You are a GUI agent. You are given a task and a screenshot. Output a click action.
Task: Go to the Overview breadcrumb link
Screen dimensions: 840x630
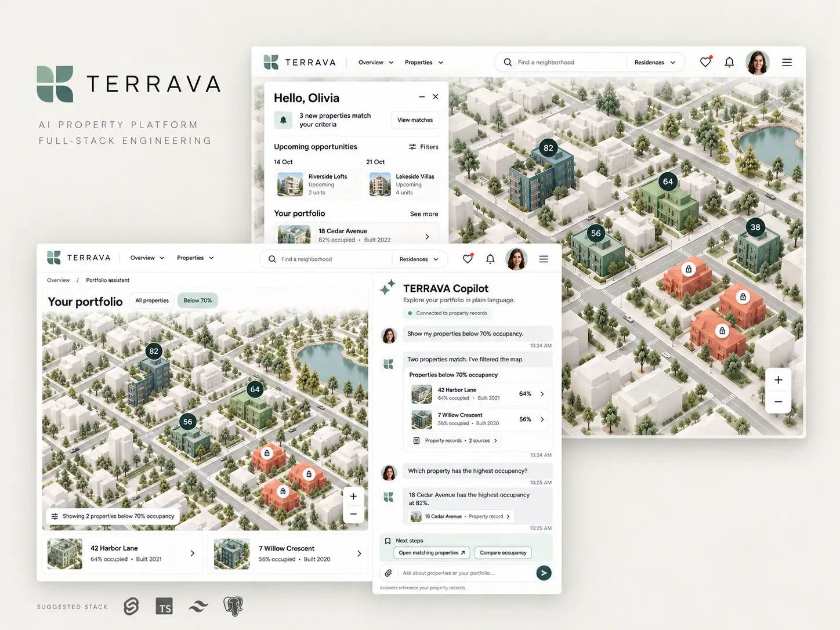[x=58, y=280]
